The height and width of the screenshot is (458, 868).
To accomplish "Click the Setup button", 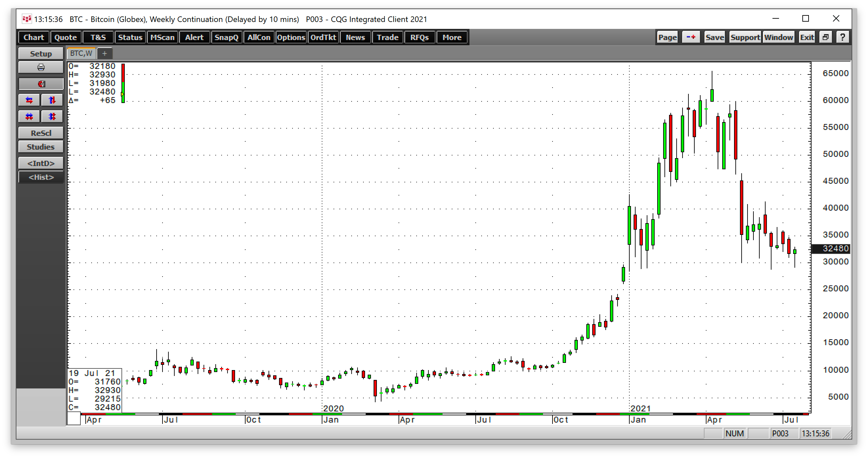I will [x=41, y=53].
